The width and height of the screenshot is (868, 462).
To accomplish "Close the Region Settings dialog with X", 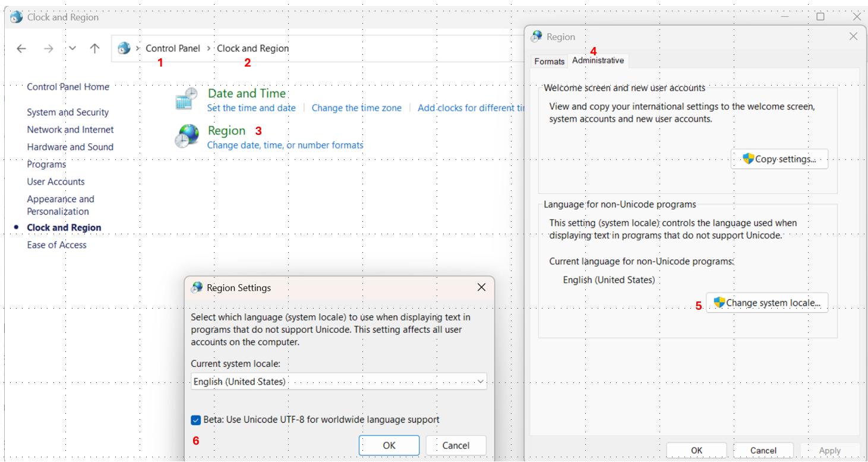I will point(481,287).
